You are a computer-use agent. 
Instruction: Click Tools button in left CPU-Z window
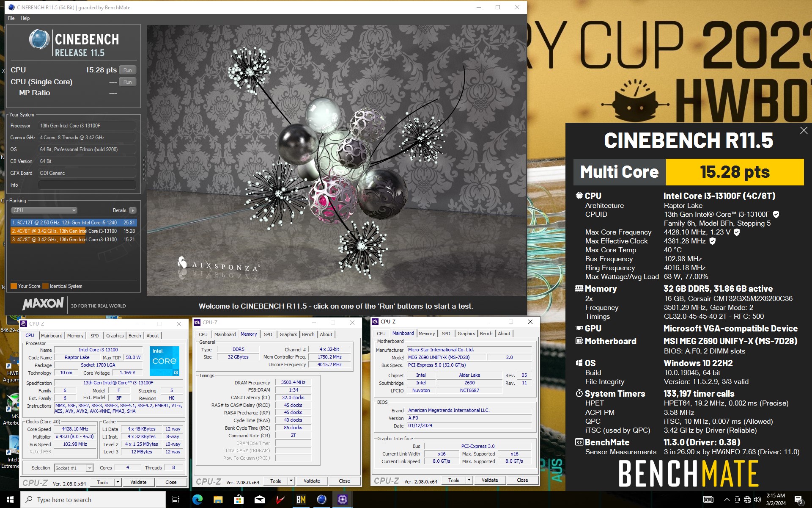point(102,482)
